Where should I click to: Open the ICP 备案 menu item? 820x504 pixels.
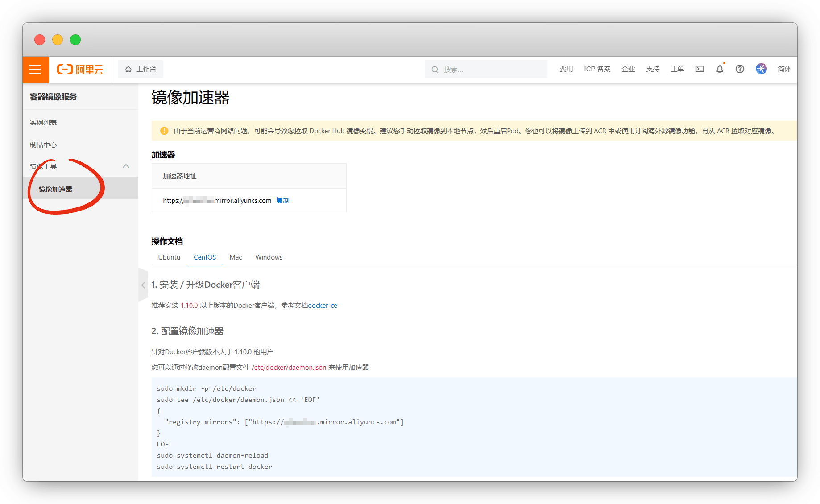(x=597, y=69)
